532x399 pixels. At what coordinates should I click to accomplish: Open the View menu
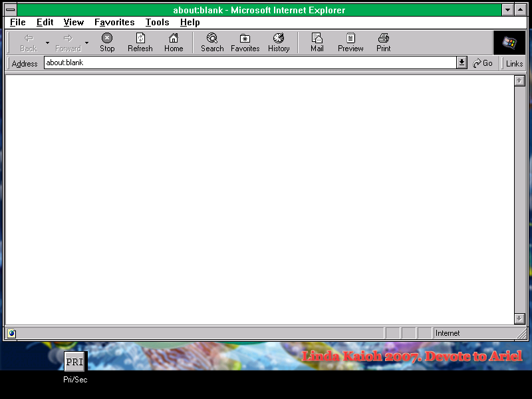tap(74, 23)
